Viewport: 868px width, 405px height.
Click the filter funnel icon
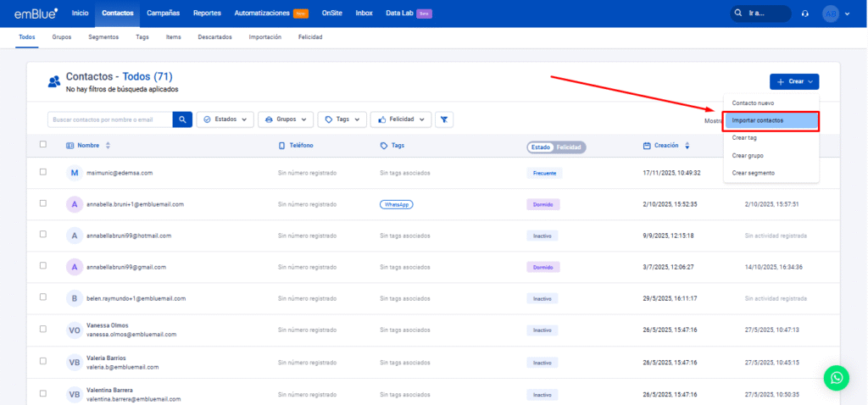tap(444, 119)
